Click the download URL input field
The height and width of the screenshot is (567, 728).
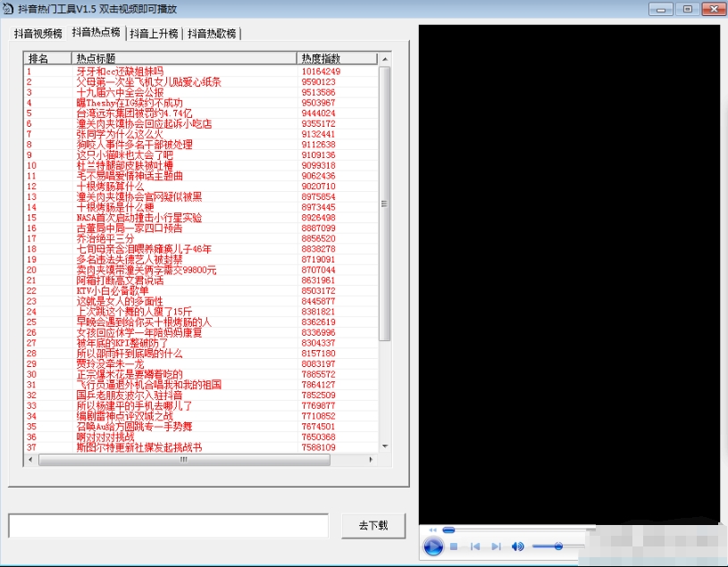coord(169,526)
